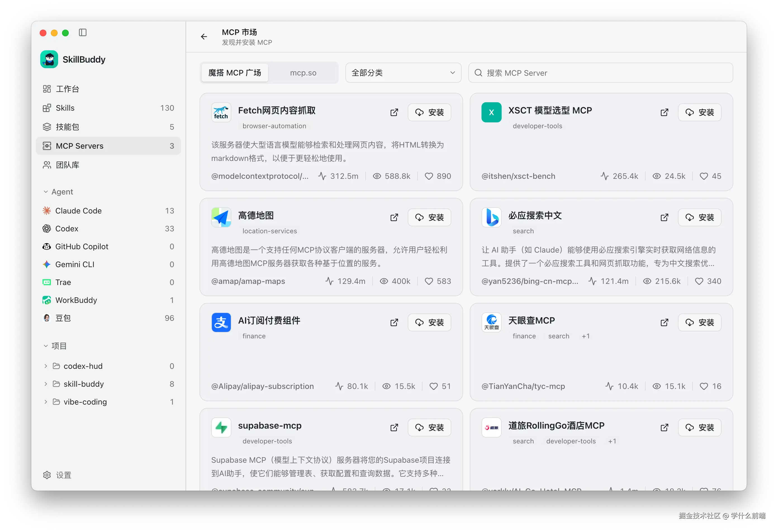Click @amap/amap-maps author text

coord(248,281)
